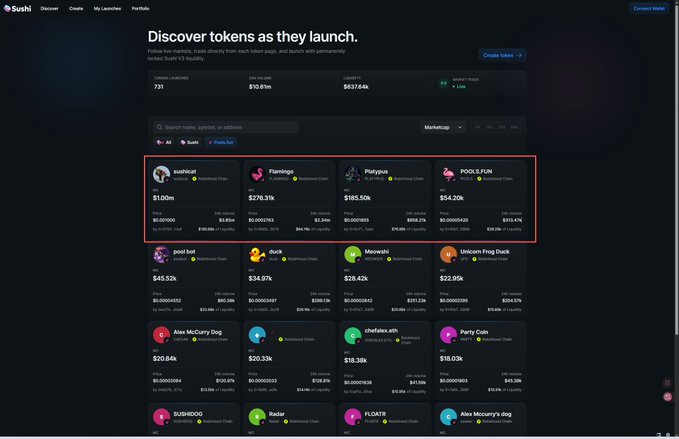Viewport: 679px width, 439px height.
Task: Click the $34.97k market cap on duck
Action: (260, 278)
